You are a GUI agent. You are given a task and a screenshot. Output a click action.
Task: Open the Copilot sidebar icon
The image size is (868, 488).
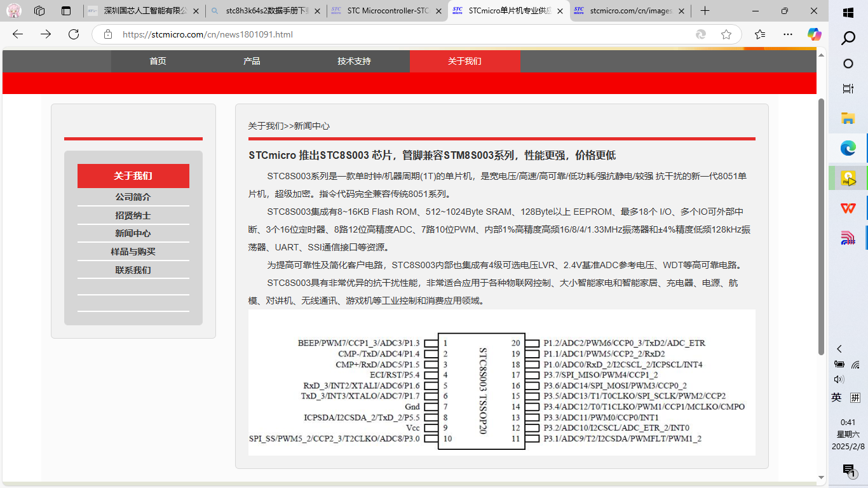814,34
